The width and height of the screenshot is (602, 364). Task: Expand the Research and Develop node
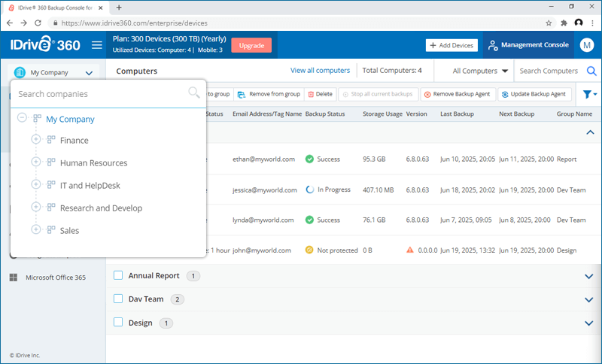[35, 207]
